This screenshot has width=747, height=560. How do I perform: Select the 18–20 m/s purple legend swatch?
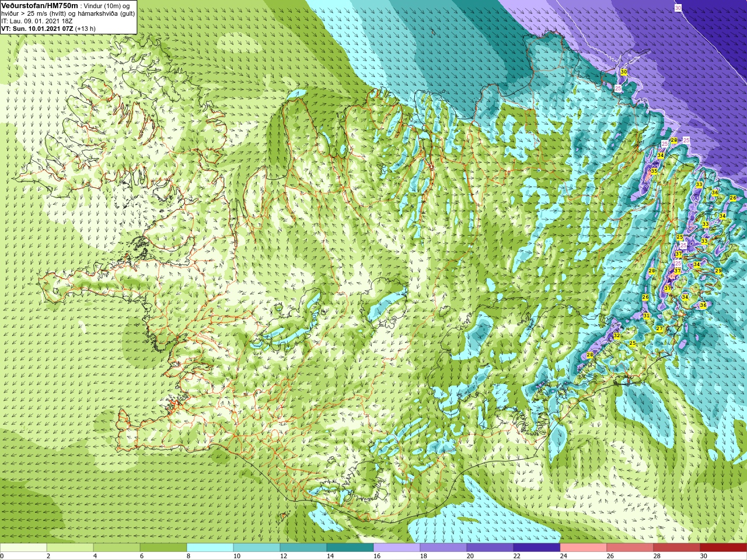[x=444, y=548]
